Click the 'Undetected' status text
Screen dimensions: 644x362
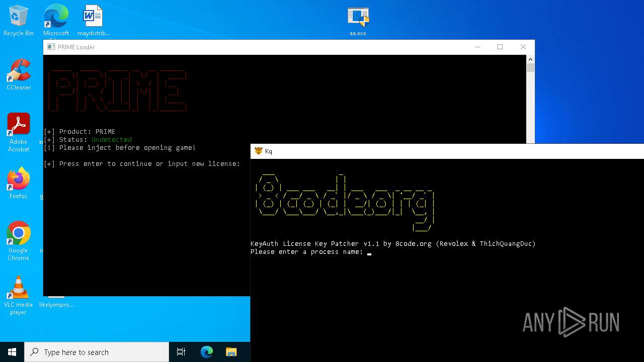[x=112, y=139]
